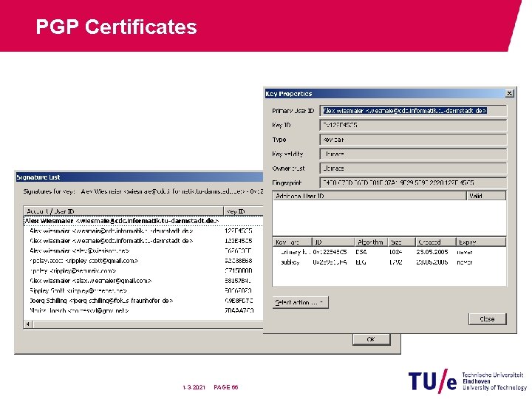The image size is (532, 399).
Task: Click the Signature List title bar
Action: (140, 177)
